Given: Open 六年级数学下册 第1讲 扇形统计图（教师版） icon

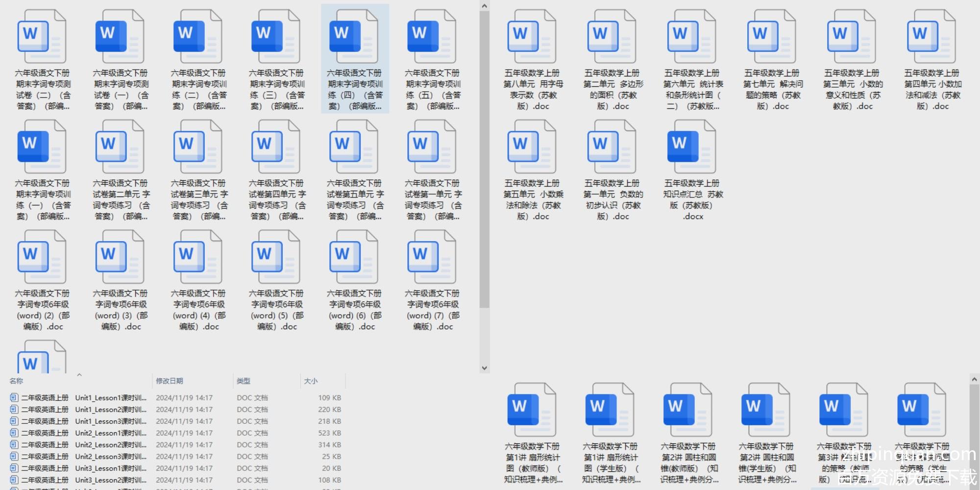Looking at the screenshot, I should coord(532,410).
